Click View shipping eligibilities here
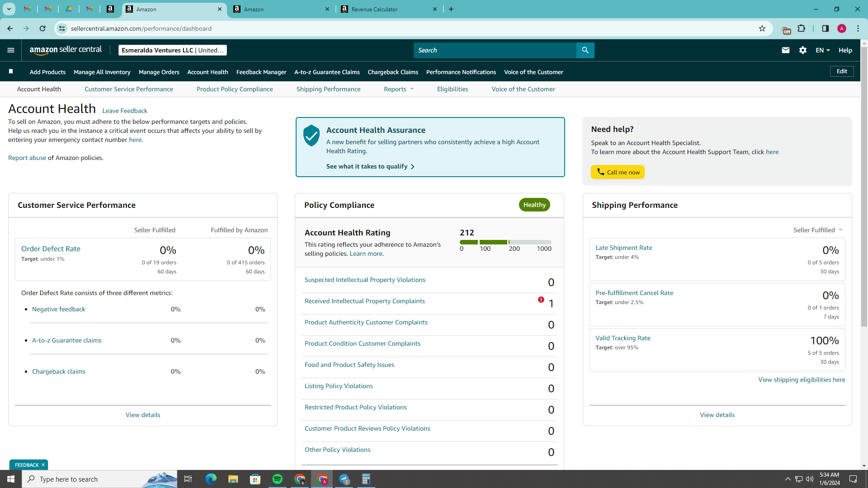868x488 pixels. (802, 380)
